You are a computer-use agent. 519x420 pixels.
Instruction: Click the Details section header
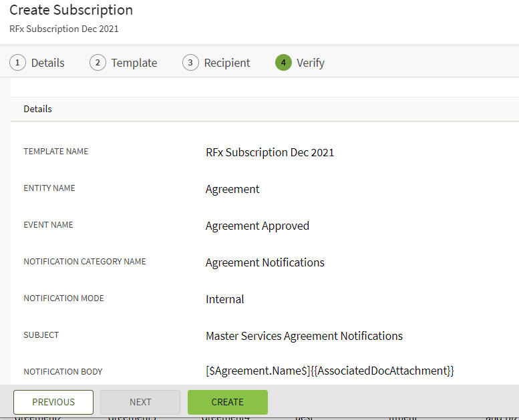click(x=38, y=109)
